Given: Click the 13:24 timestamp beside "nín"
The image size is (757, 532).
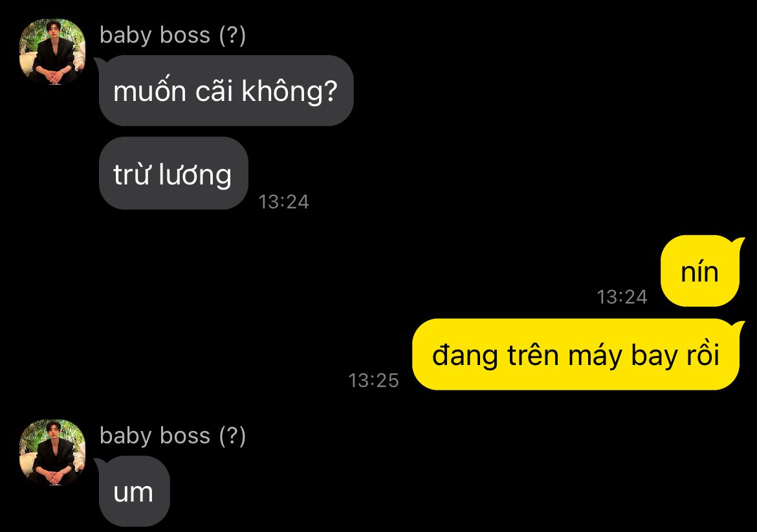Looking at the screenshot, I should coord(622,297).
